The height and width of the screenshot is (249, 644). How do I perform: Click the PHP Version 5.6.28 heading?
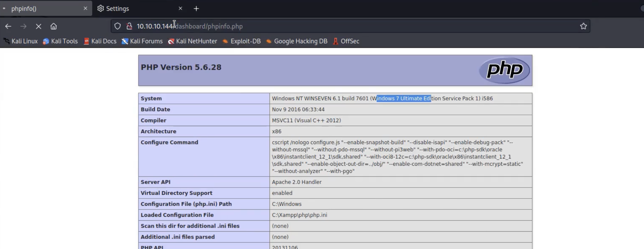[181, 67]
